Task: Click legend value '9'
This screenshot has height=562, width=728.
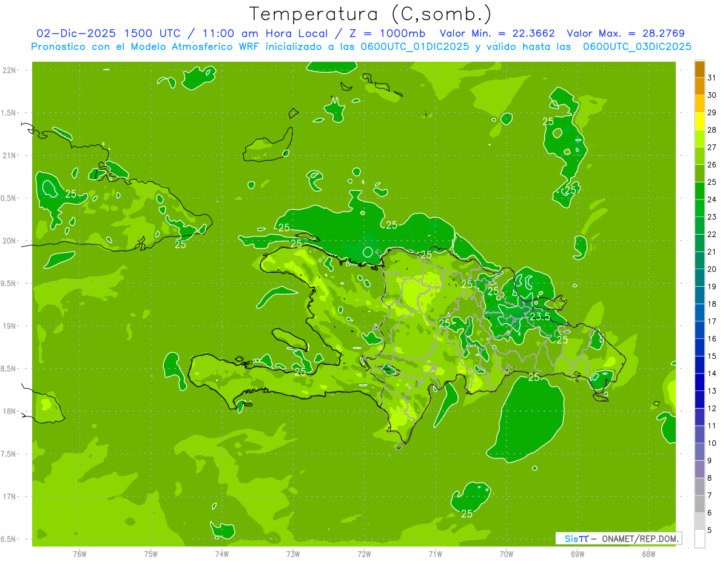Action: [x=710, y=461]
